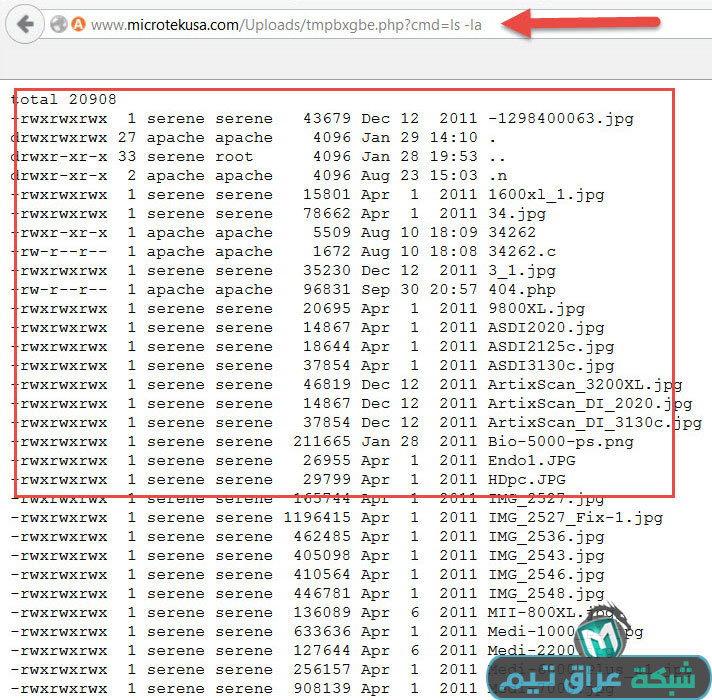Select file name 'IMG_2548.jpg'

click(546, 594)
